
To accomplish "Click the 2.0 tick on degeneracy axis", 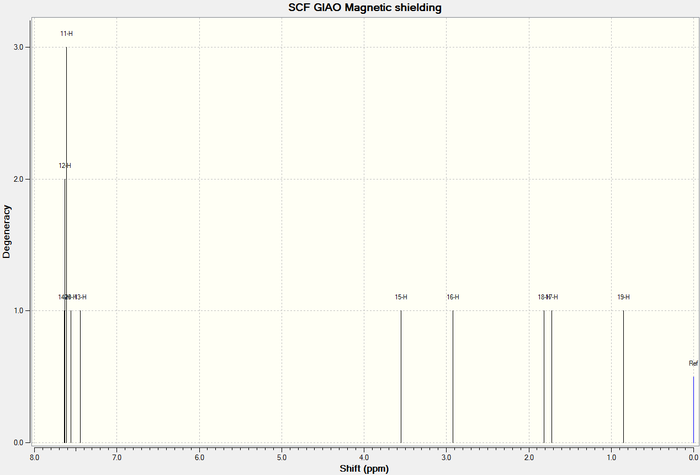I will (x=19, y=179).
